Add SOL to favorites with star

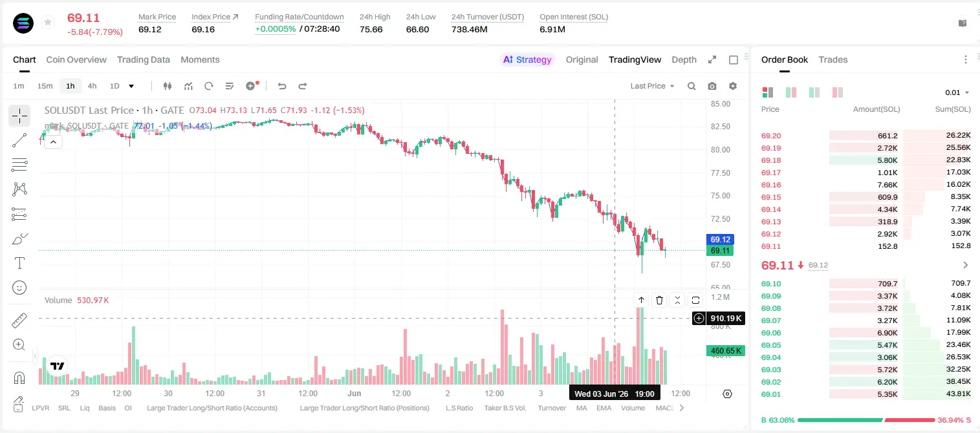48,23
